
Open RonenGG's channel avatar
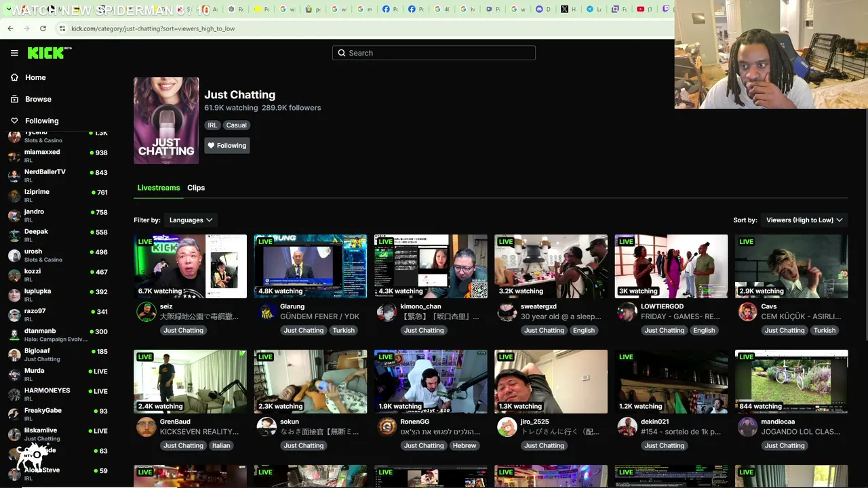coord(387,427)
